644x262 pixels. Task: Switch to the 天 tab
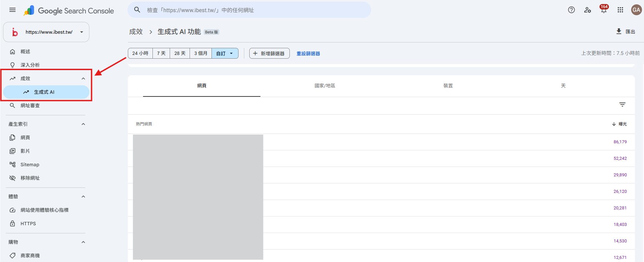coord(563,86)
